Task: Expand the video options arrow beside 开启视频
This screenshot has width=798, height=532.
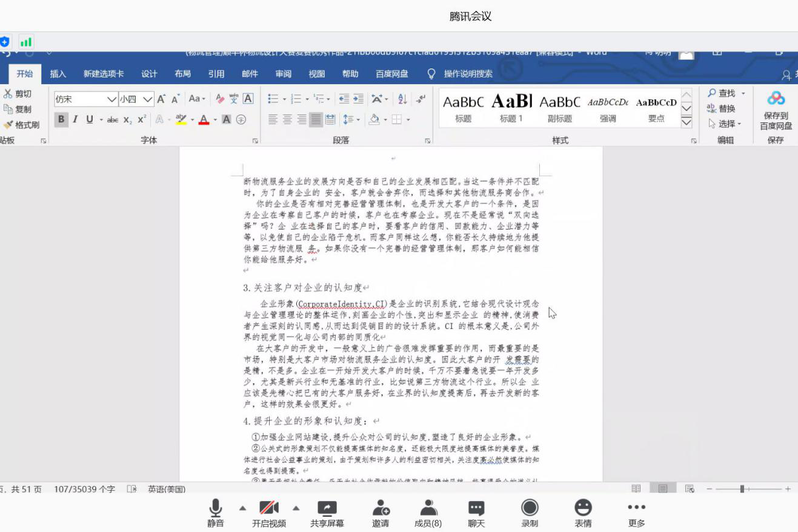Action: (x=296, y=508)
